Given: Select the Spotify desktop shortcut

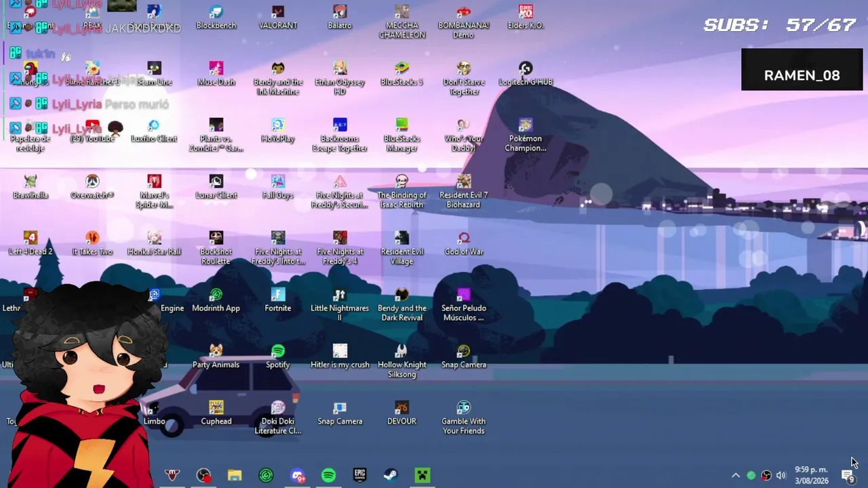Looking at the screenshot, I should tap(278, 357).
